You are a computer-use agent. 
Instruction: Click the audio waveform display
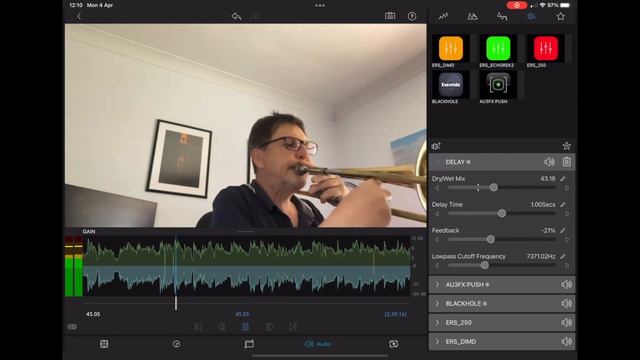click(247, 266)
